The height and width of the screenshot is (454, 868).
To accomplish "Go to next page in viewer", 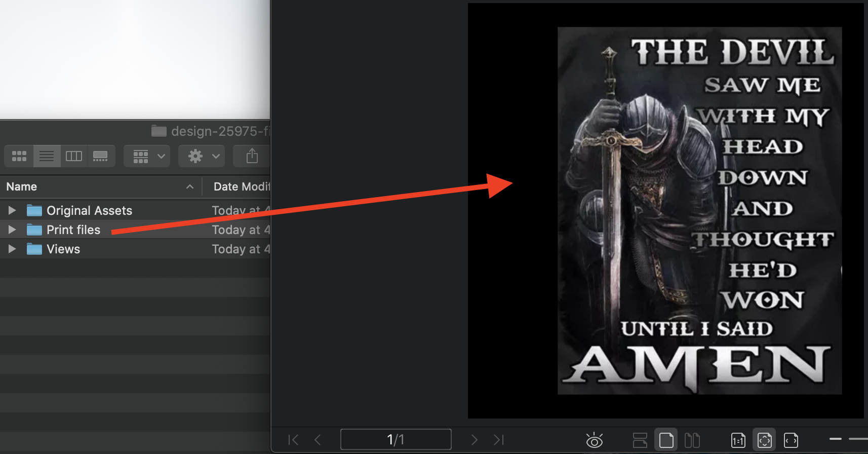I will tap(474, 440).
